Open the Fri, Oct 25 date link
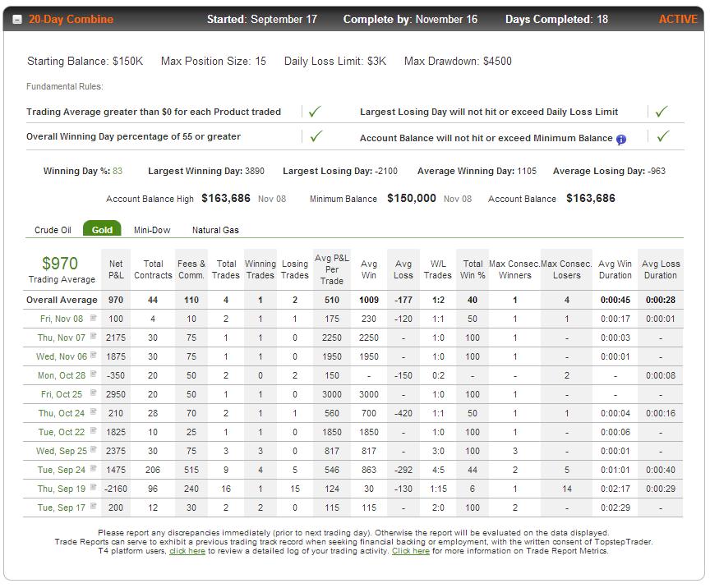The width and height of the screenshot is (710, 588). [x=62, y=394]
